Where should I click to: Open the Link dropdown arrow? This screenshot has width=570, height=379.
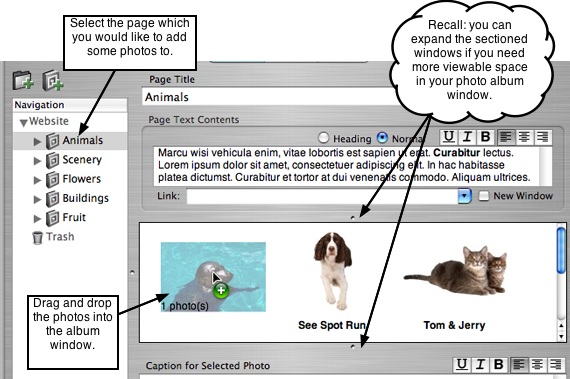(x=464, y=196)
